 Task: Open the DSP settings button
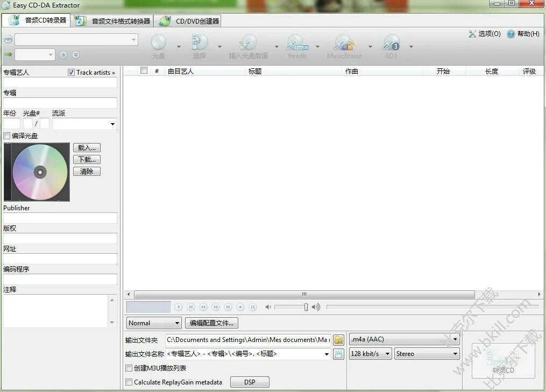click(249, 382)
